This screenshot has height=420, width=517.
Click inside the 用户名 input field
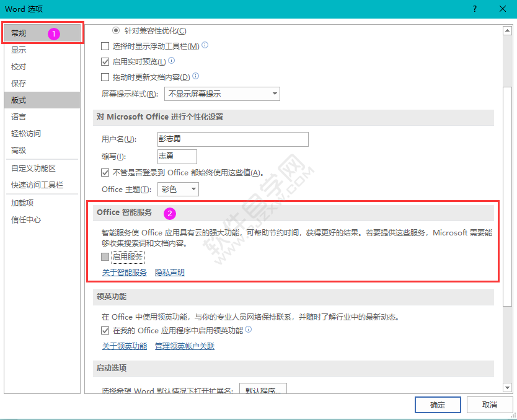[232, 139]
